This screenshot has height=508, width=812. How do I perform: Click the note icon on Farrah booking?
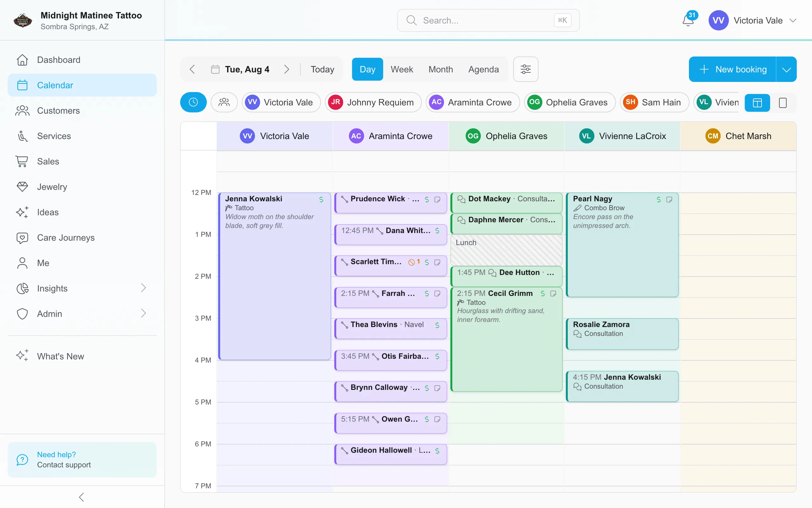pos(437,294)
